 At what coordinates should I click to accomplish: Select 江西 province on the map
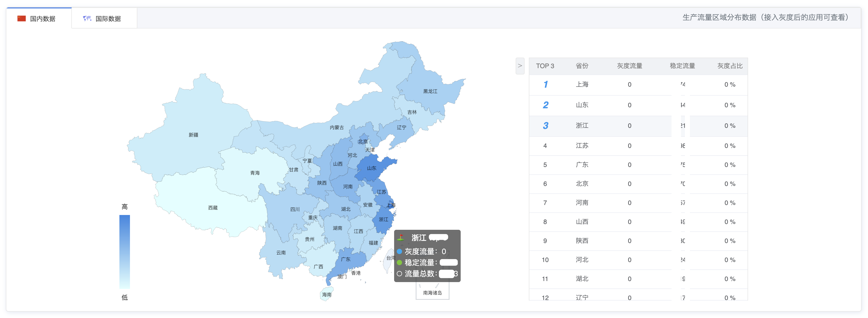coord(358,231)
